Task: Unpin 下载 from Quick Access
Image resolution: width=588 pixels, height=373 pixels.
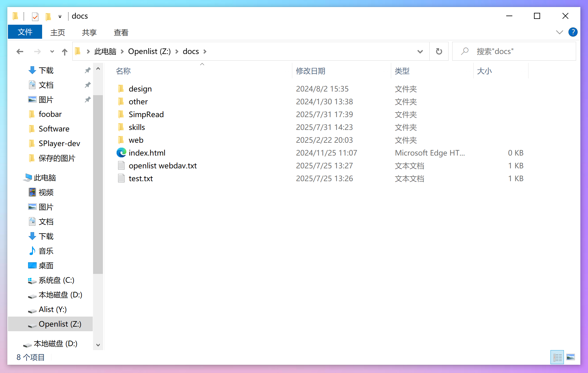Action: (x=88, y=70)
